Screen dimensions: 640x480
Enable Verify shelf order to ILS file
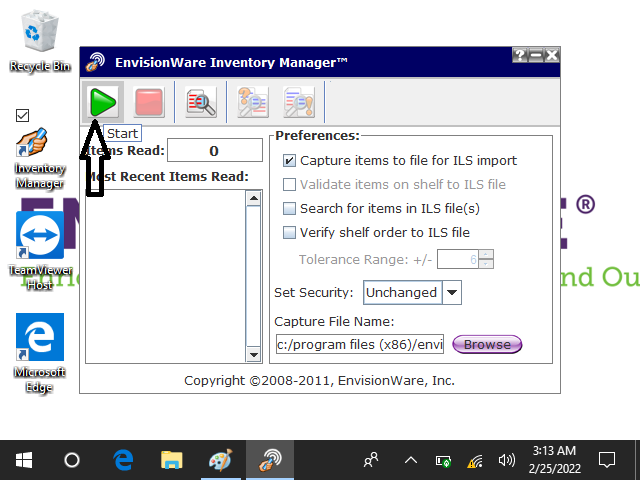tap(289, 233)
